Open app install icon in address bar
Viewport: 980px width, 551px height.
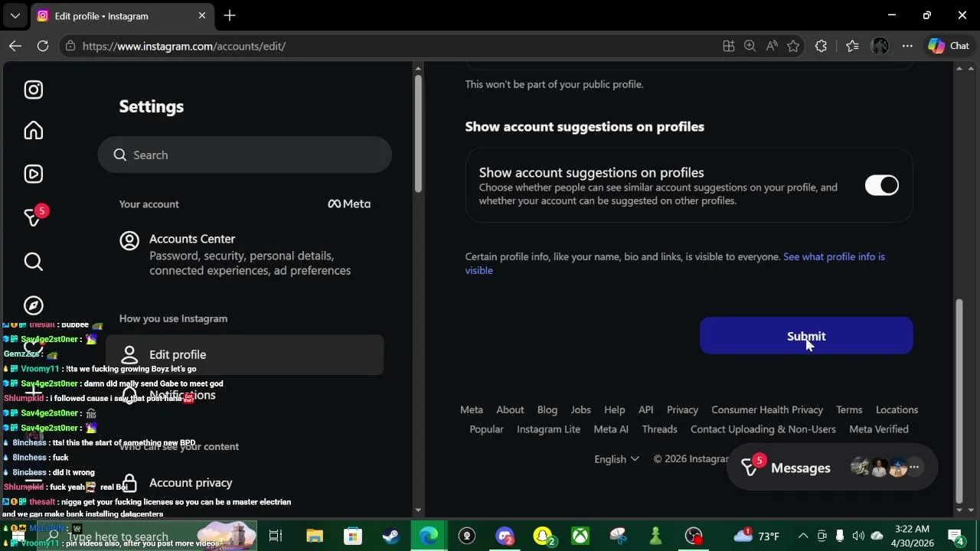tap(729, 46)
